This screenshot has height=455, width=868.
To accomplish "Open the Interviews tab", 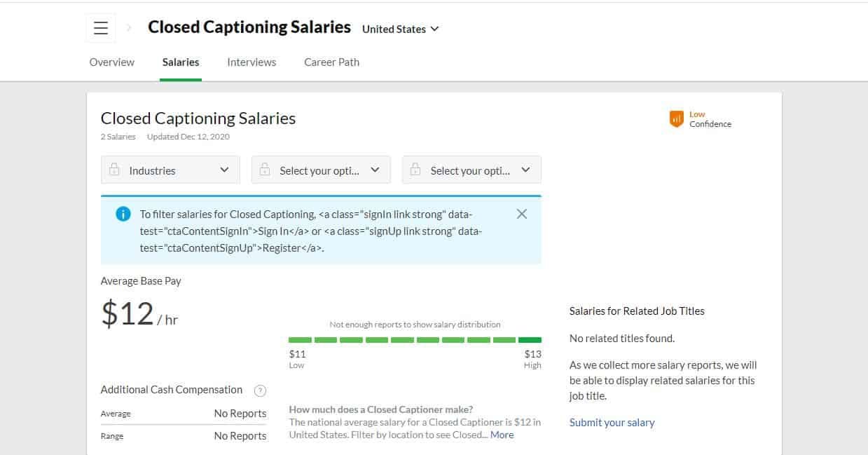I will coord(251,62).
